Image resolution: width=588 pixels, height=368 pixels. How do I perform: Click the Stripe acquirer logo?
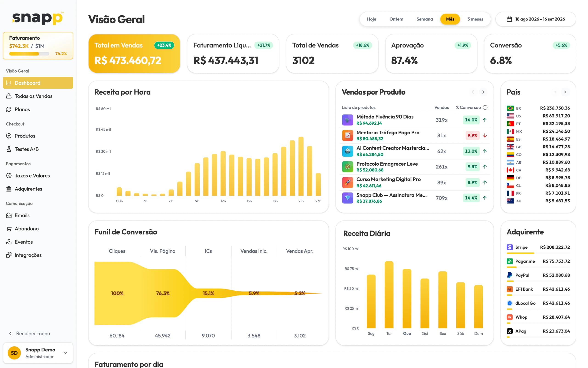pos(509,247)
